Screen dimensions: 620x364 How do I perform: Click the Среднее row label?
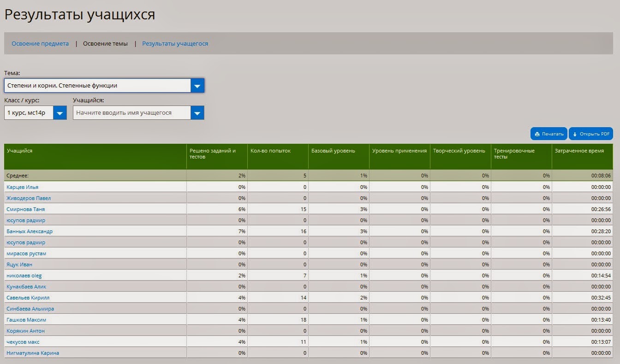pyautogui.click(x=18, y=176)
